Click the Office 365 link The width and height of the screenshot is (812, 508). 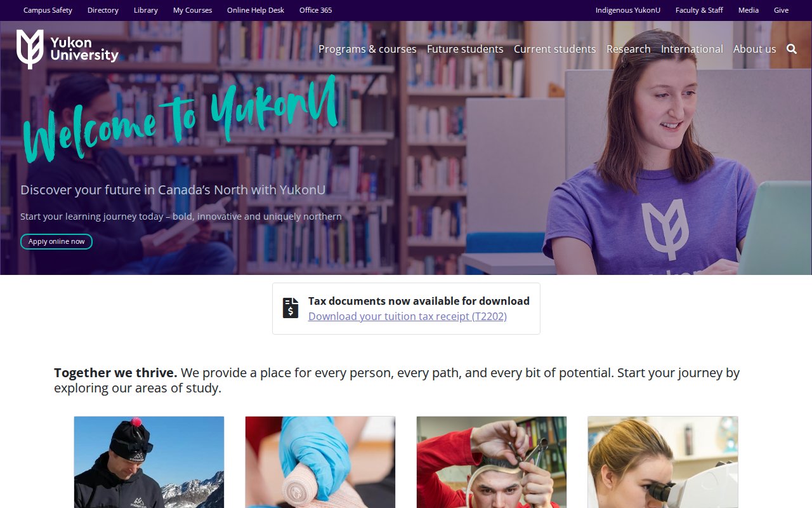(315, 10)
